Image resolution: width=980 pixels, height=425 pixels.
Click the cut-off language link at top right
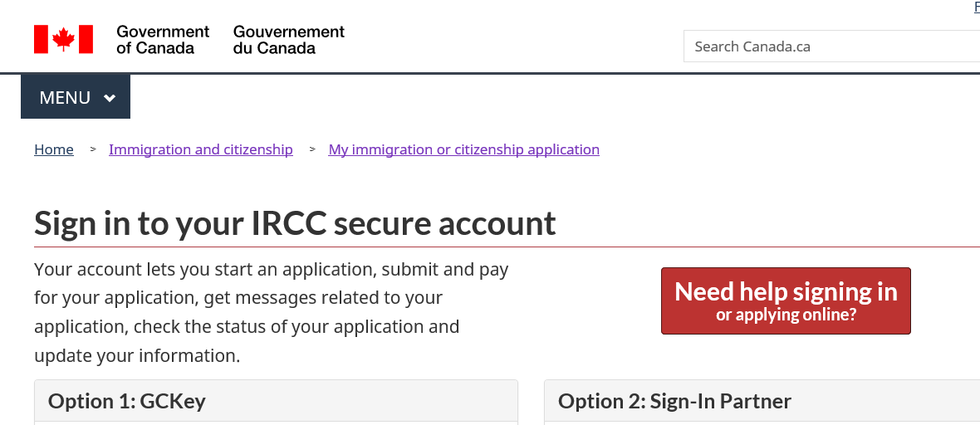(x=977, y=7)
